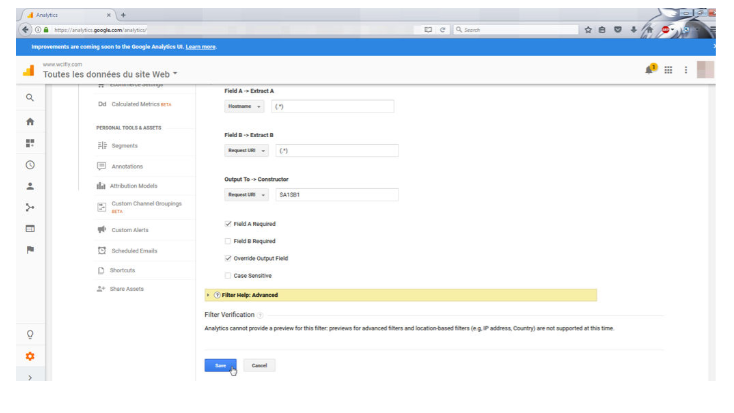Open Custom Alerts menu item
Screen dimensions: 734x413
click(x=130, y=230)
